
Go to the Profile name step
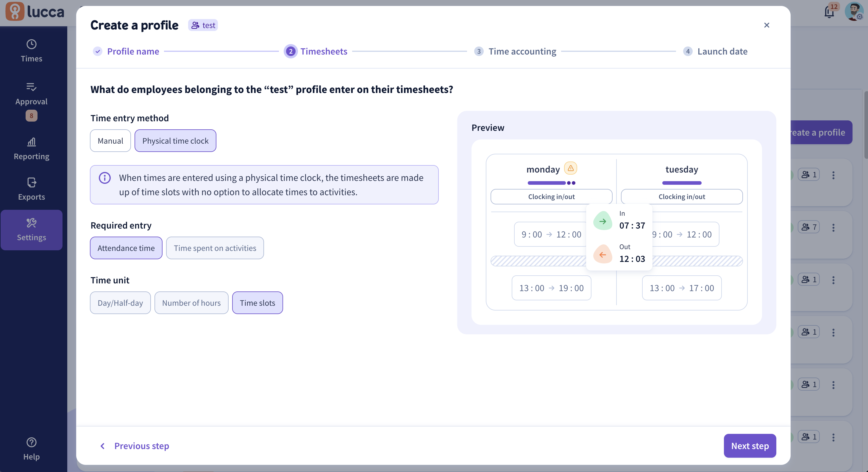[x=126, y=51]
